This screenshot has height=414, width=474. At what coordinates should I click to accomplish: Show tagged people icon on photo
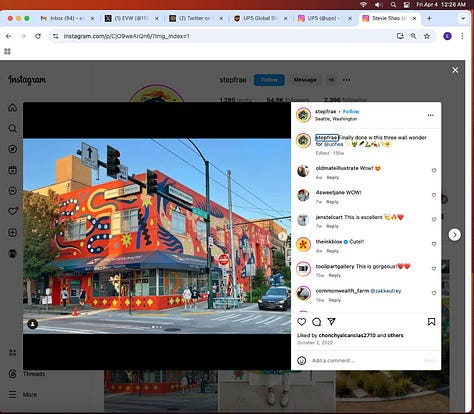32,324
